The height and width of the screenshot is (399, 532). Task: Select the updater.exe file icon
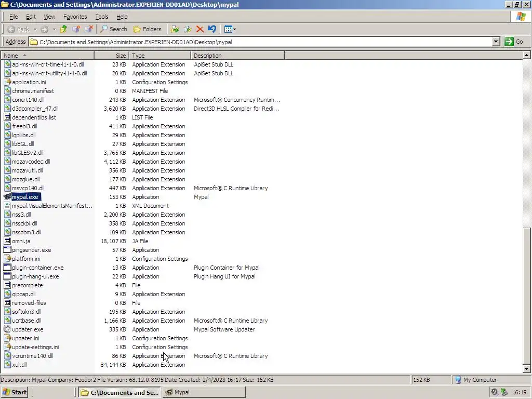pyautogui.click(x=7, y=329)
